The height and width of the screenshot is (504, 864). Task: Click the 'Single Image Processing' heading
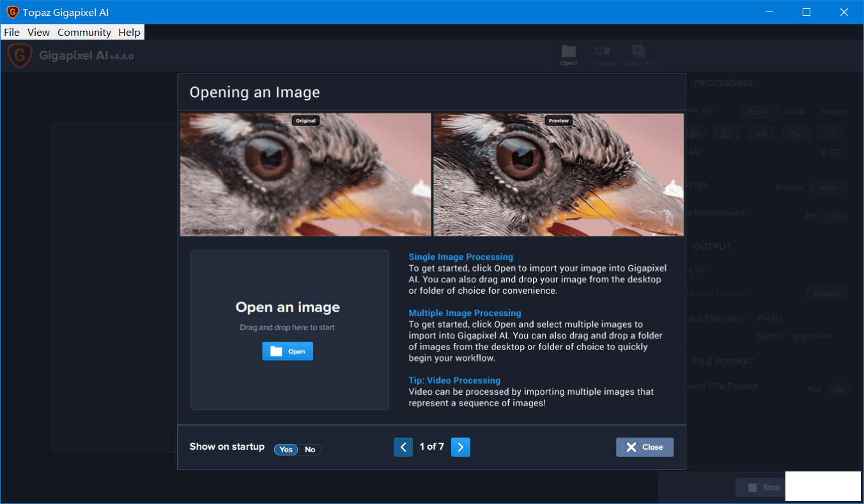coord(461,257)
